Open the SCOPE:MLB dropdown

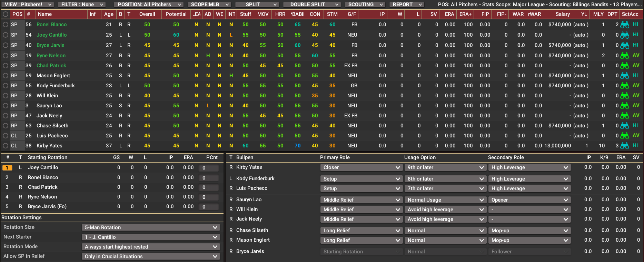point(209,4)
